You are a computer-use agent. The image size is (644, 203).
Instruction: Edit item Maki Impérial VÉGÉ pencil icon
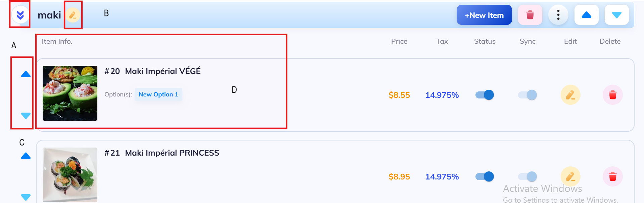(570, 95)
